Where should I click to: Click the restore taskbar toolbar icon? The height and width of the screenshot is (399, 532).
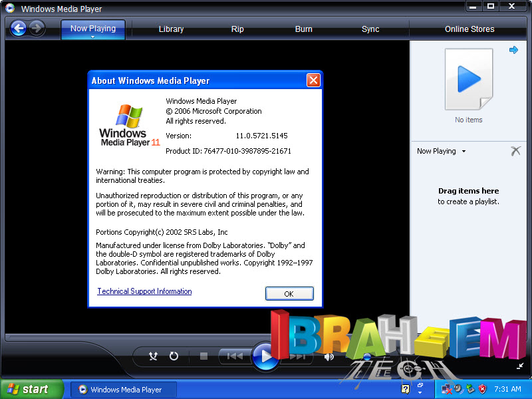[x=420, y=385]
